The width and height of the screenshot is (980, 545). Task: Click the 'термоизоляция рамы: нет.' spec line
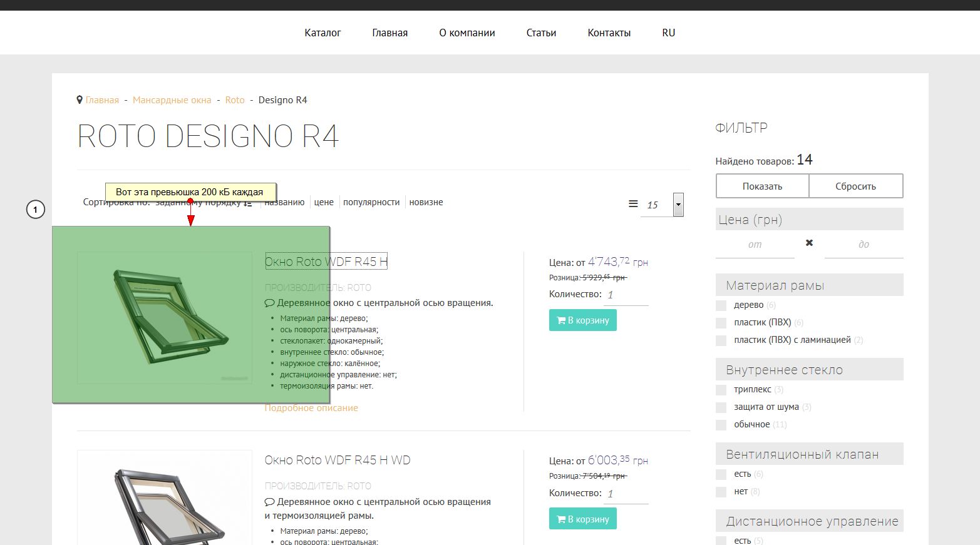[327, 386]
